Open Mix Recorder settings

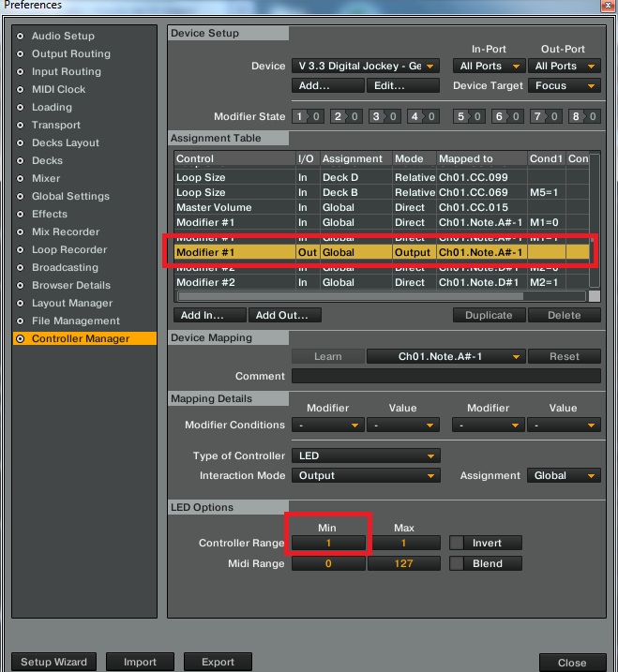(x=66, y=231)
